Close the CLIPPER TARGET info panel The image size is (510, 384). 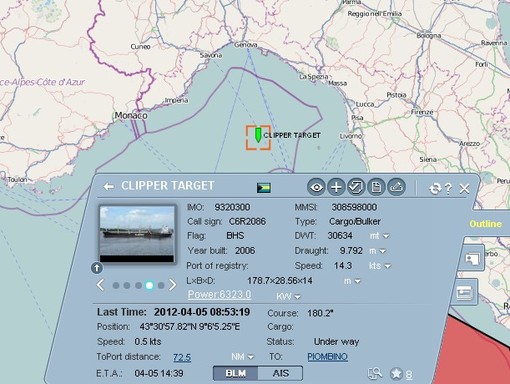pyautogui.click(x=464, y=189)
